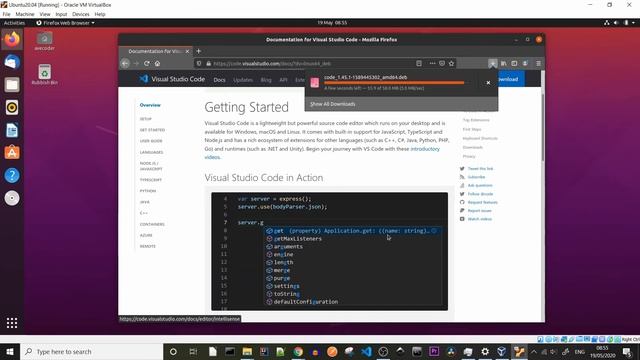640x360 pixels.
Task: Select Overview in docs sidebar
Action: (150, 105)
